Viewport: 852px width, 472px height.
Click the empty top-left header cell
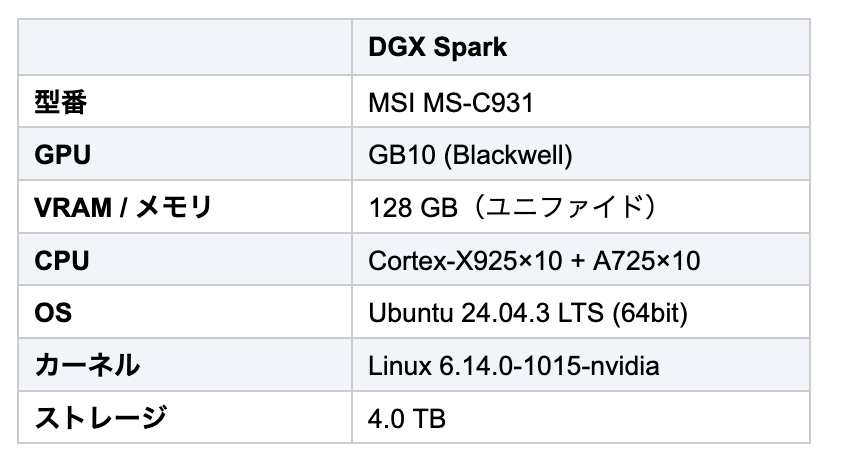(x=185, y=47)
